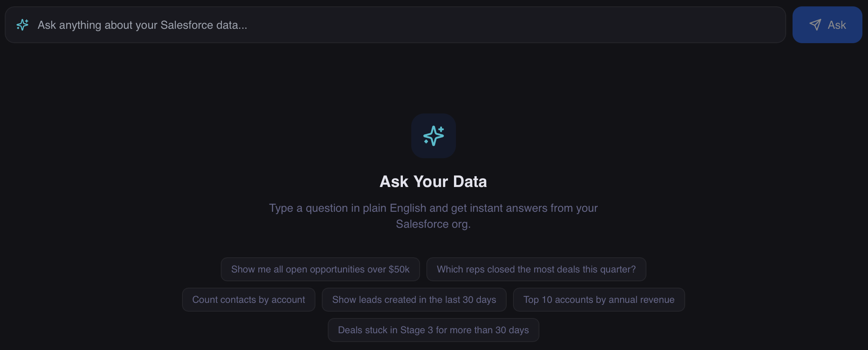
Task: Click the 'Salesforce org.' text line
Action: pyautogui.click(x=433, y=224)
